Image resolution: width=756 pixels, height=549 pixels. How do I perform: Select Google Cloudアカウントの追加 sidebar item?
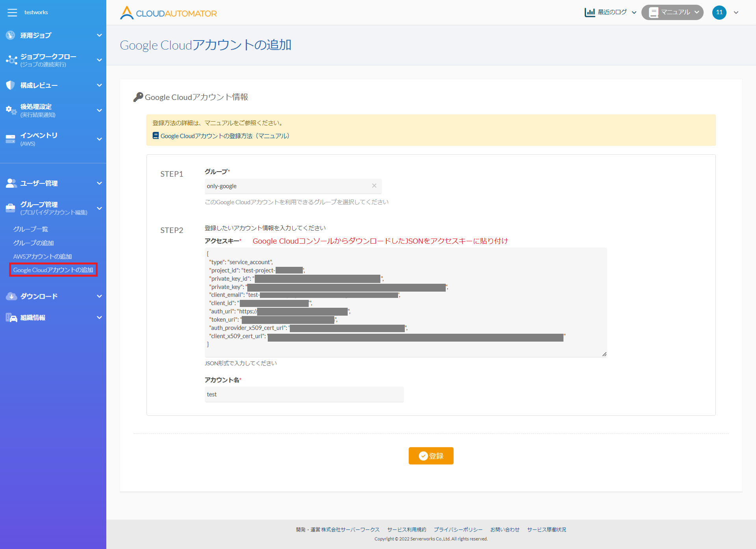click(53, 270)
